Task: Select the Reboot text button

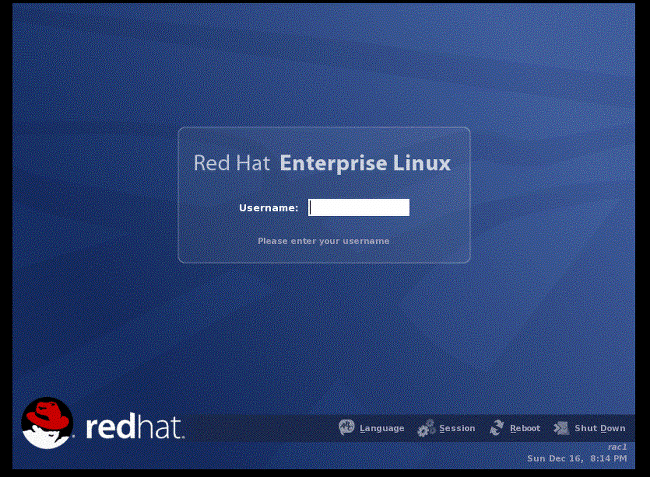Action: tap(525, 428)
